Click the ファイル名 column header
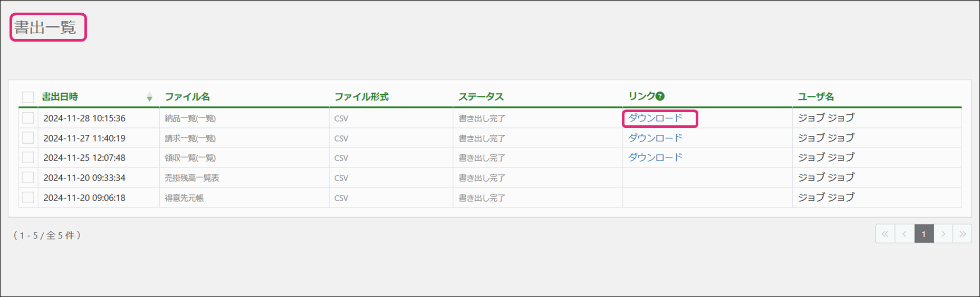Image resolution: width=980 pixels, height=297 pixels. tap(187, 97)
